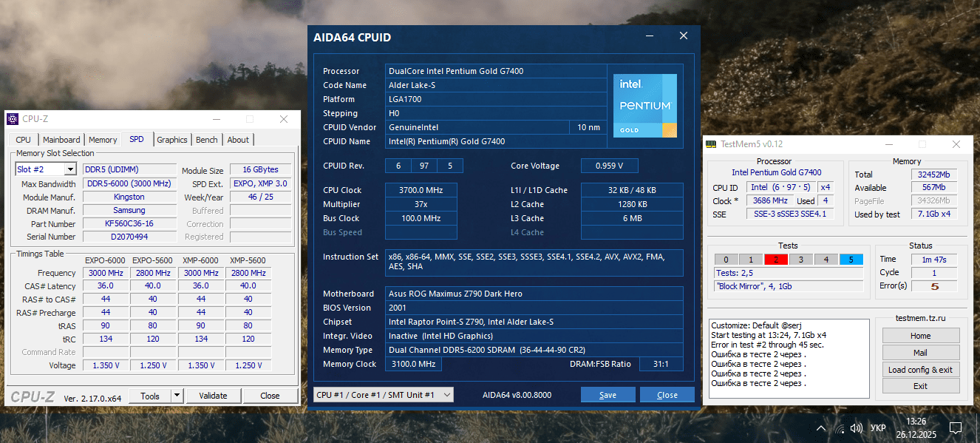Click the Multiplier value 37x
The width and height of the screenshot is (980, 443).
click(x=421, y=204)
